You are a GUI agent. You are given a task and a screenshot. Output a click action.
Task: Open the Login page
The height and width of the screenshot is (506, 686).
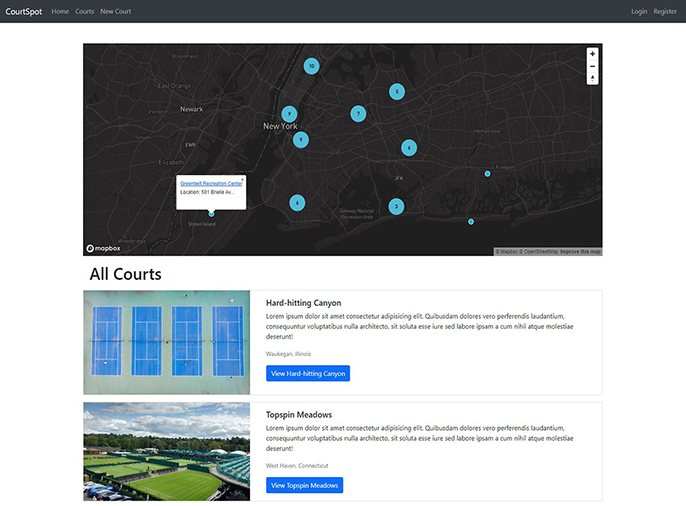(x=639, y=11)
